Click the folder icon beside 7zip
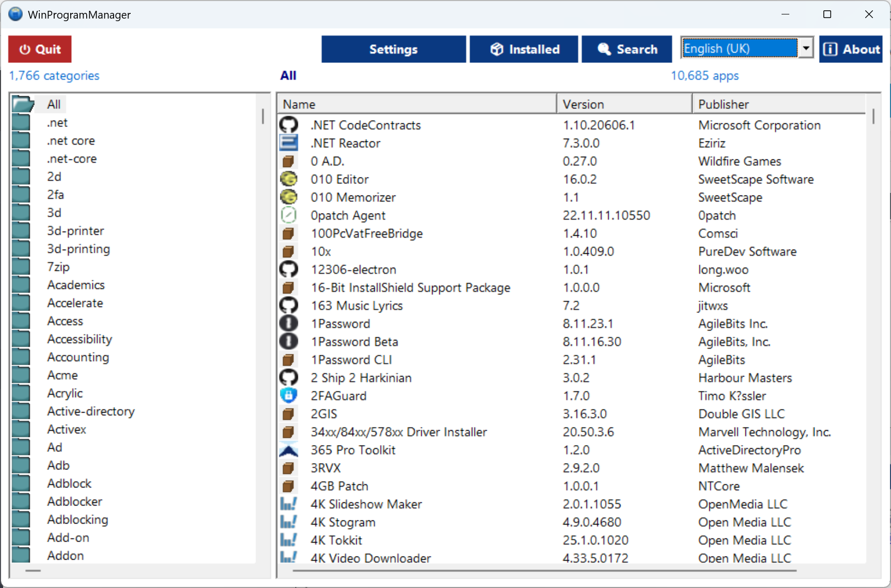 pyautogui.click(x=21, y=267)
